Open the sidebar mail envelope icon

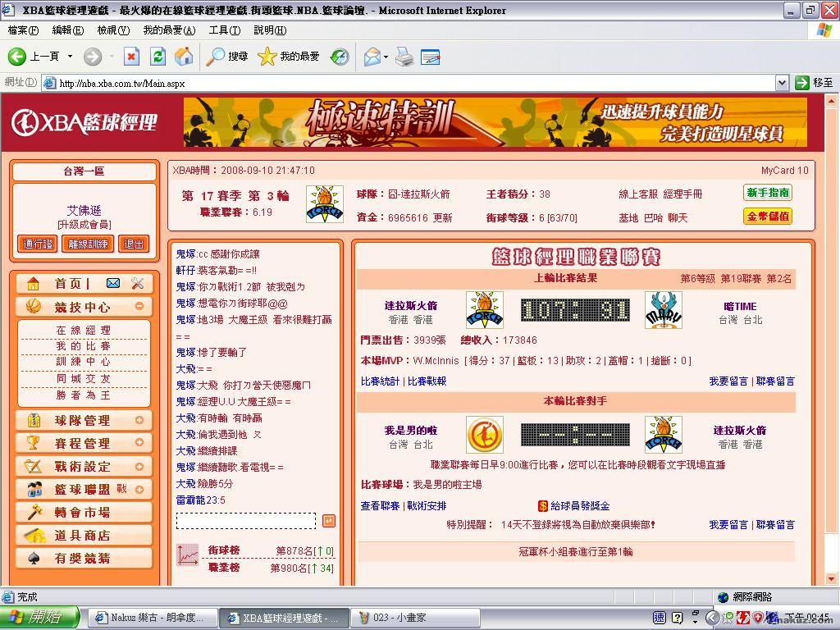point(113,283)
